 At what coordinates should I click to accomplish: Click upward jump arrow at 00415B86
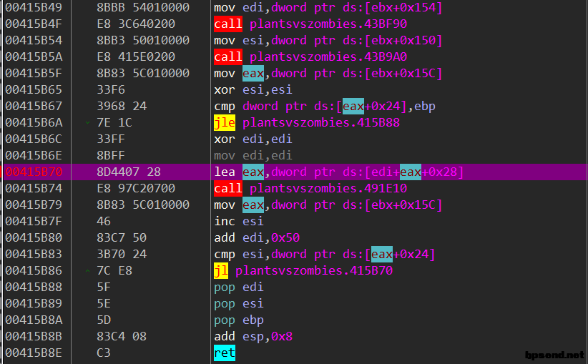point(87,271)
